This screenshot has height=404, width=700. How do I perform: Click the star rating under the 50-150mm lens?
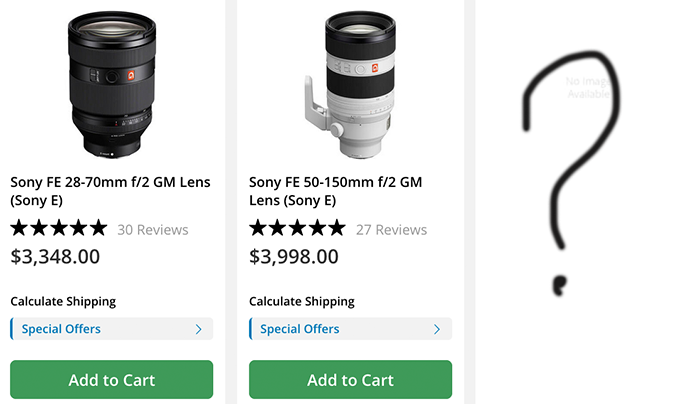[x=297, y=229]
